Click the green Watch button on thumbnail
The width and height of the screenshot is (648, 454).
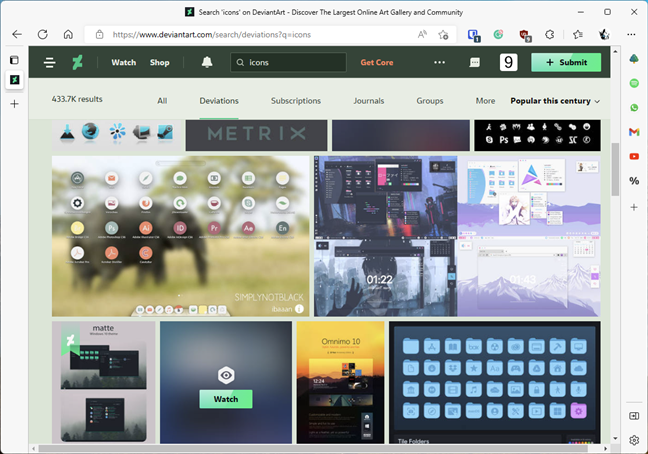226,399
